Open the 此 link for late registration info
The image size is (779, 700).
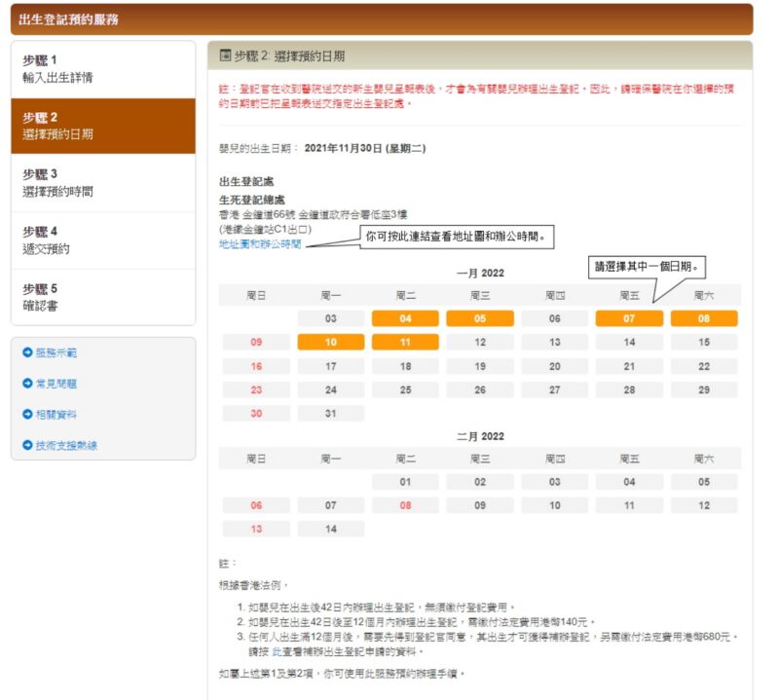276,651
